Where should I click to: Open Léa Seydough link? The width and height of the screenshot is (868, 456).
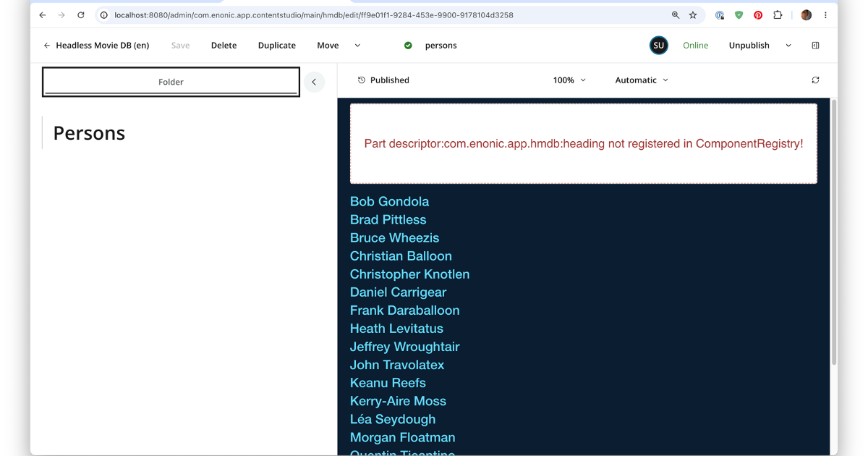tap(393, 419)
